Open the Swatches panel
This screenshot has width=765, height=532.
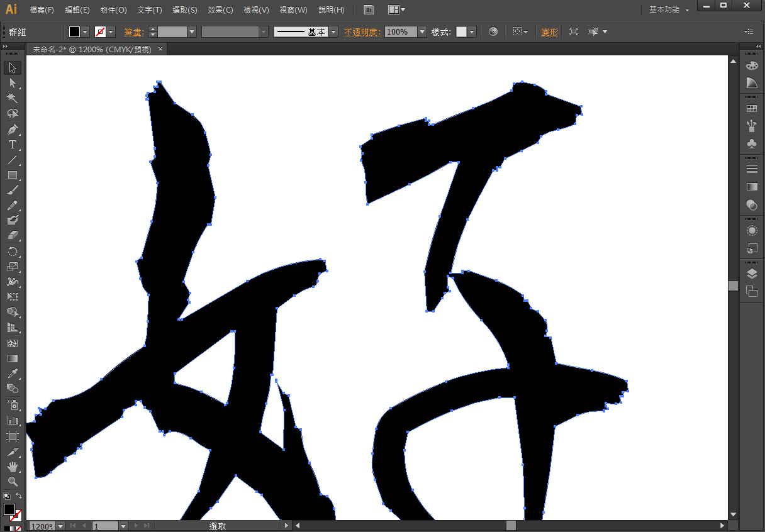[x=751, y=109]
